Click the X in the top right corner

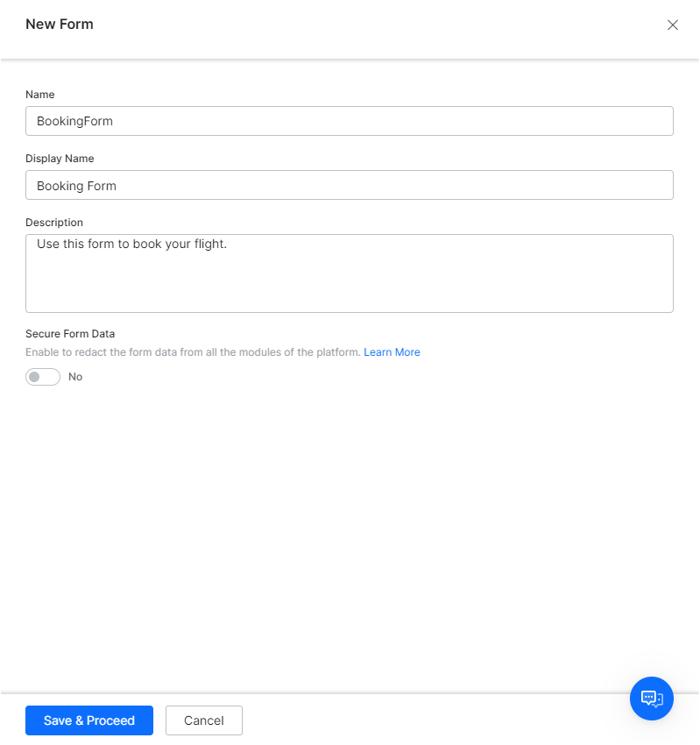coord(672,25)
